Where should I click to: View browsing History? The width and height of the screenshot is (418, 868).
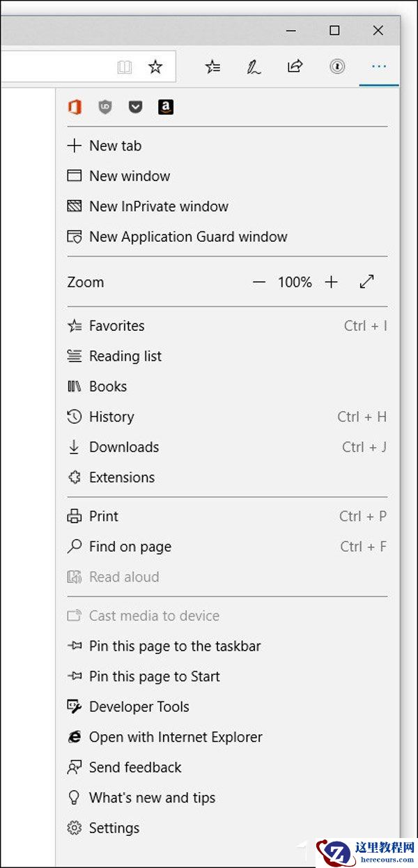click(x=111, y=417)
